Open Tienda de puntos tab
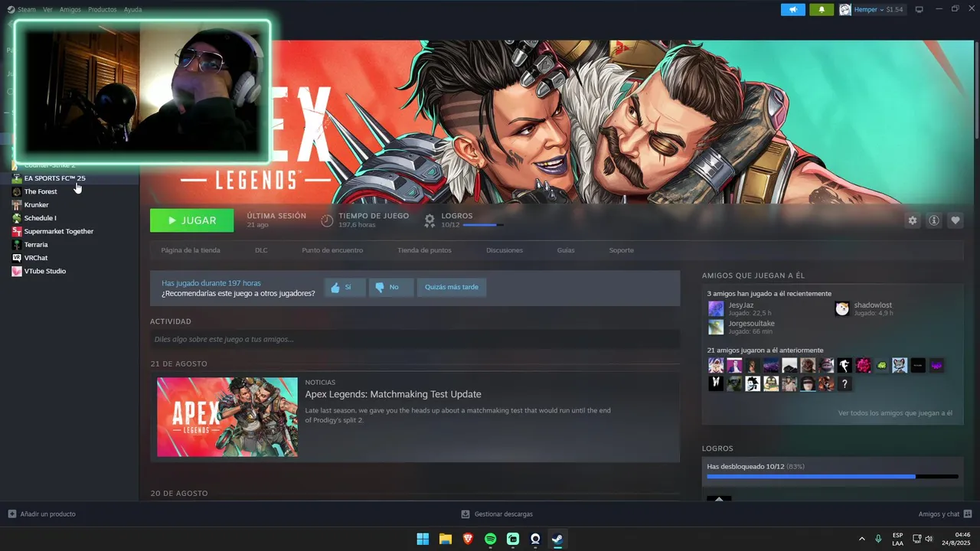980x551 pixels. coord(424,250)
